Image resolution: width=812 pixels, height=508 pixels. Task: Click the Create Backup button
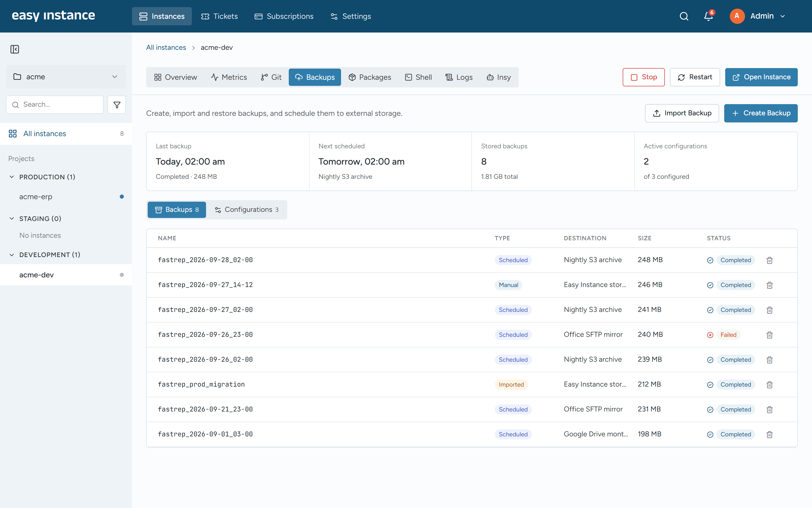[761, 113]
